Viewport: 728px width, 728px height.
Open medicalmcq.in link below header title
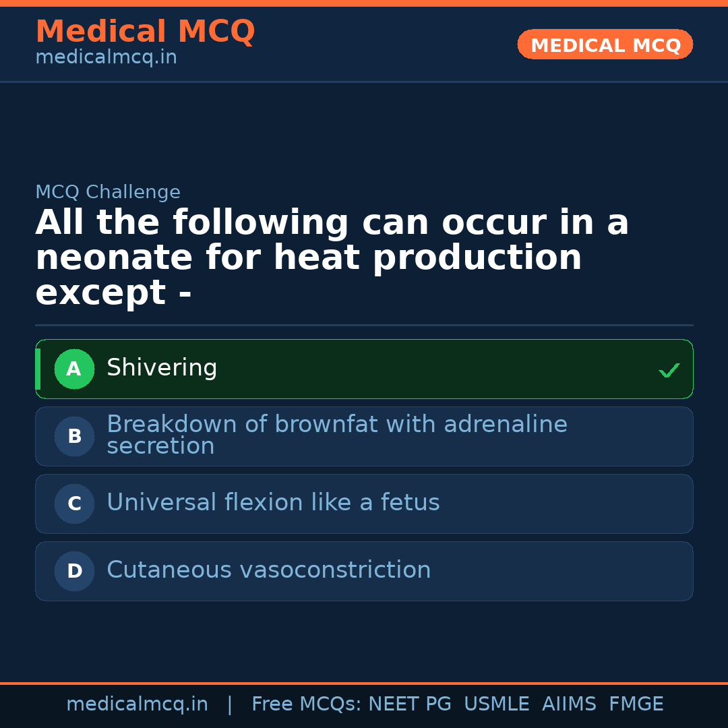[x=106, y=58]
